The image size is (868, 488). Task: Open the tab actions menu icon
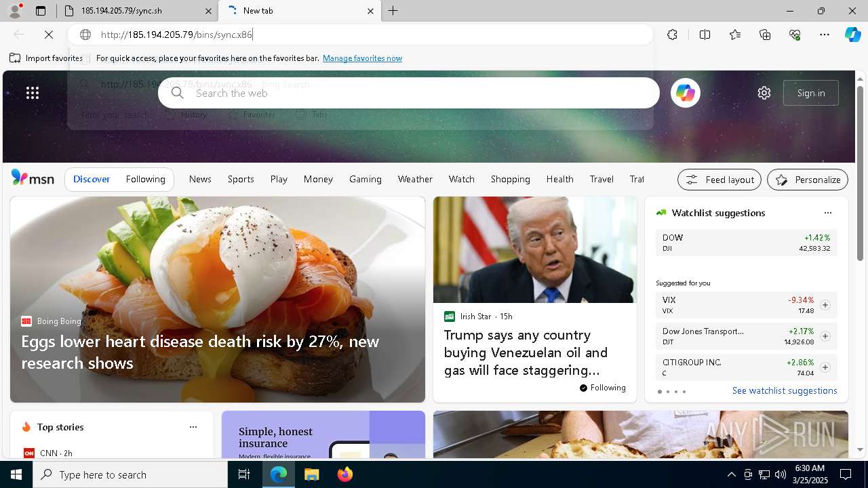[x=41, y=11]
